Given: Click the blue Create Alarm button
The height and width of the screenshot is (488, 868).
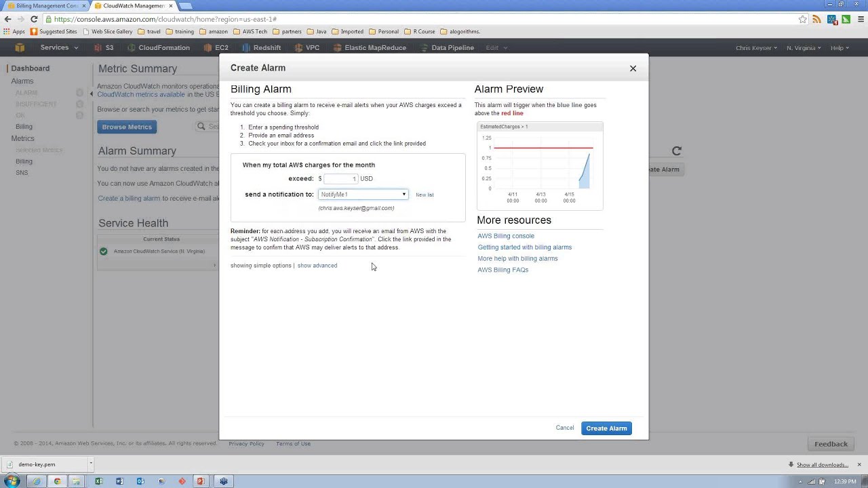Looking at the screenshot, I should point(606,428).
